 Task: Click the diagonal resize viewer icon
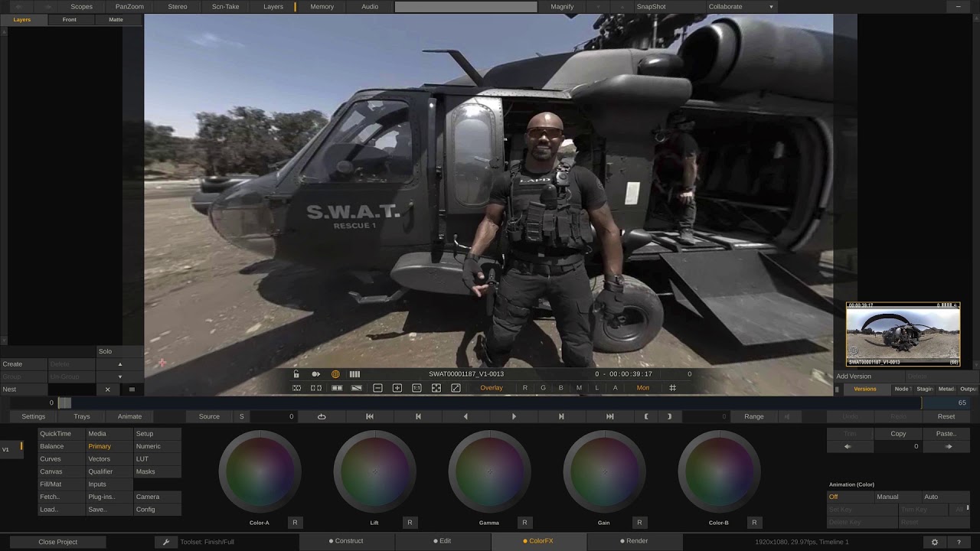tap(456, 388)
